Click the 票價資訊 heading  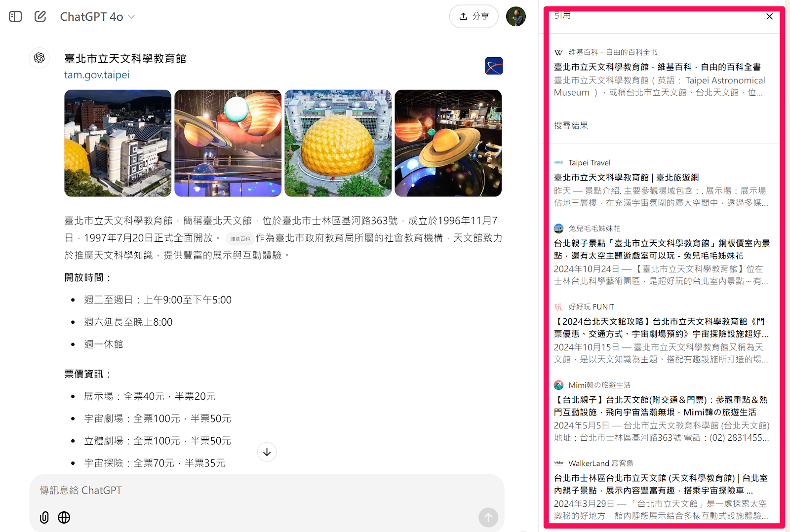(x=88, y=374)
